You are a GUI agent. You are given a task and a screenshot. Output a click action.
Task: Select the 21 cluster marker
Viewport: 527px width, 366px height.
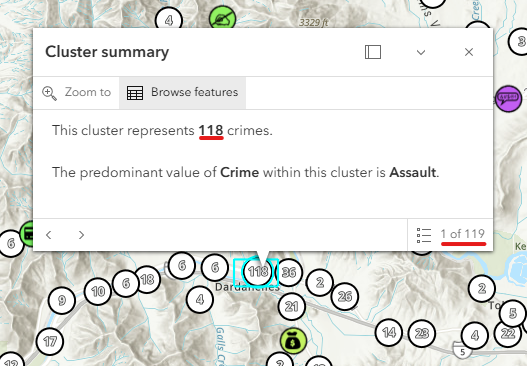coord(292,307)
